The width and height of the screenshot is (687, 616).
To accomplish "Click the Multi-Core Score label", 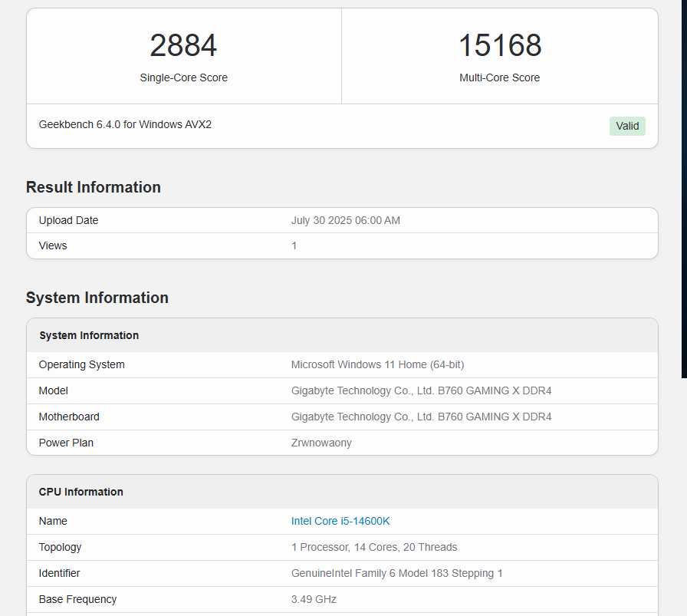I will (499, 77).
